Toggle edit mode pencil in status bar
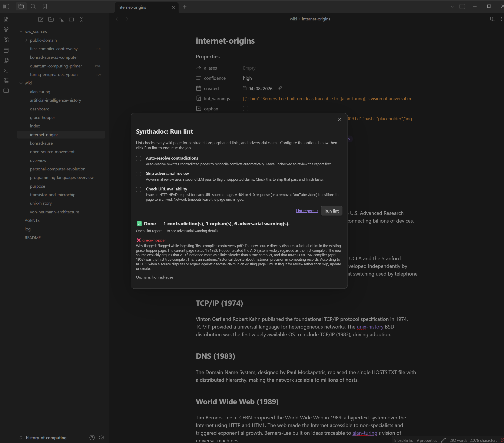 [443, 440]
